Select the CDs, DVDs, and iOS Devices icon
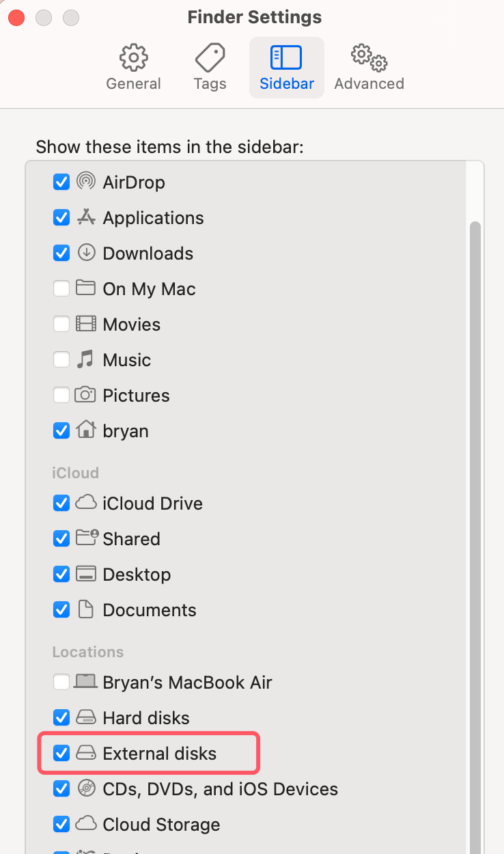 coord(85,788)
